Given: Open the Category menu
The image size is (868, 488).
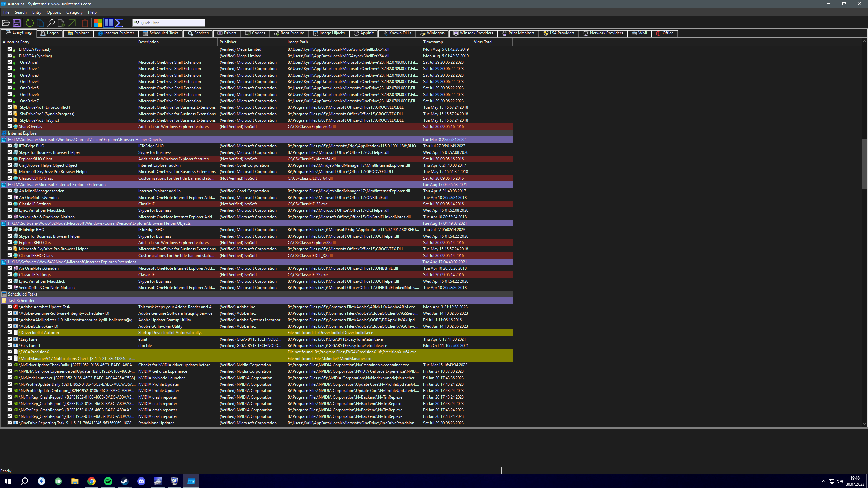Looking at the screenshot, I should click(74, 12).
